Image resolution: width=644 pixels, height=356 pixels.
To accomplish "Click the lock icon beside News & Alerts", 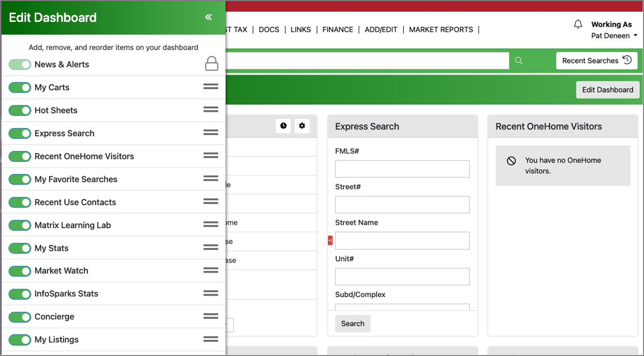I will point(211,64).
